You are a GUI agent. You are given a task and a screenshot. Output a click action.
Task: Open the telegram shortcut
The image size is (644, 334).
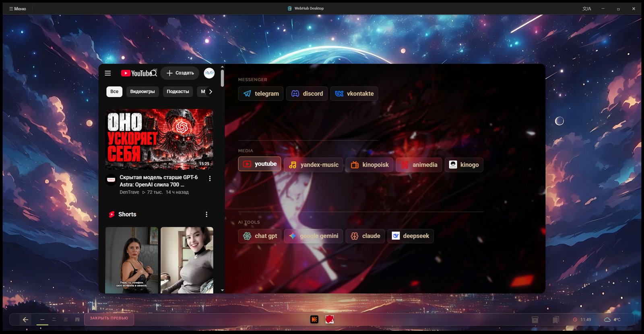(261, 94)
